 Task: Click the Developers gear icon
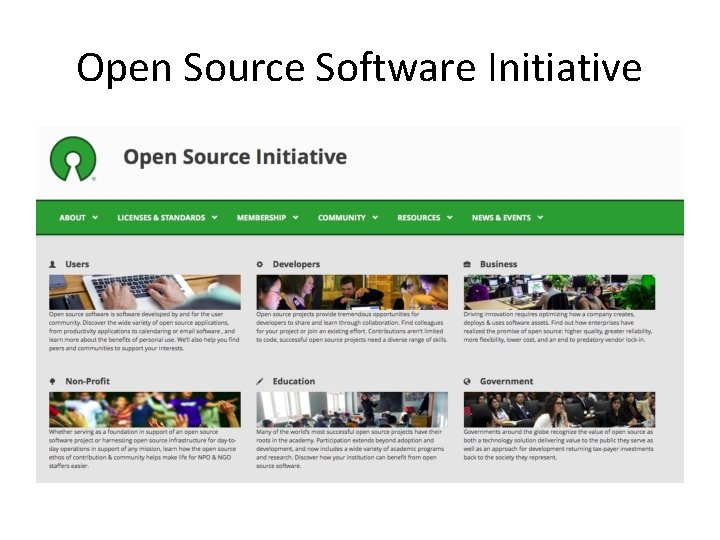pos(259,264)
